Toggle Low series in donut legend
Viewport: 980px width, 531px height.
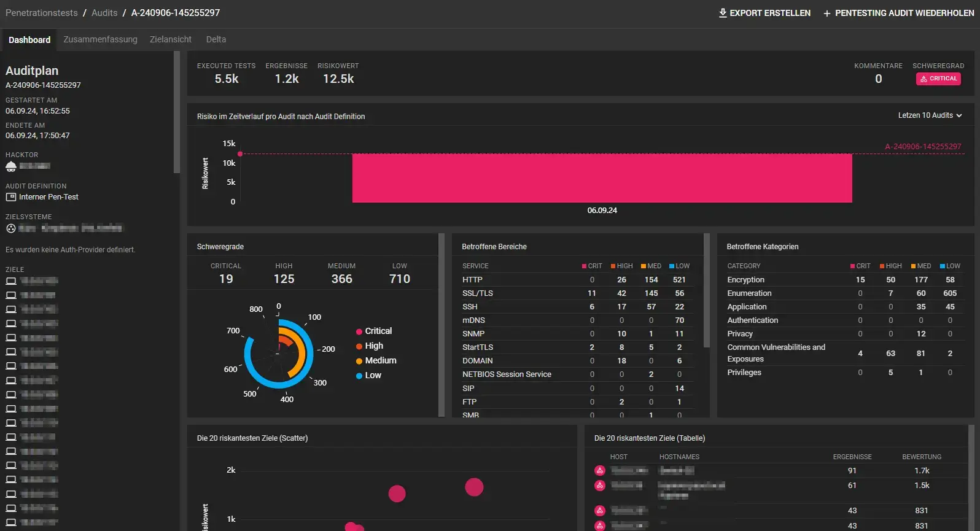coord(369,376)
